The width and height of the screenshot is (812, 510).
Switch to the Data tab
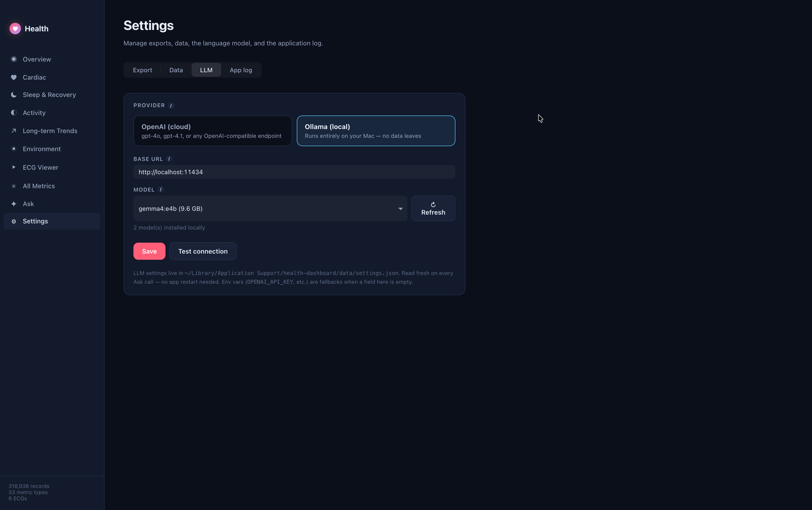176,70
